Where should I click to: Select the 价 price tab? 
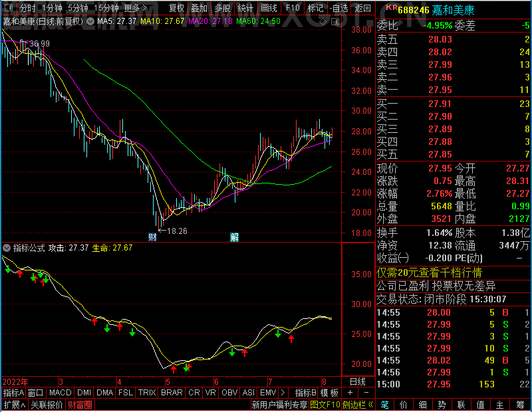(404, 405)
